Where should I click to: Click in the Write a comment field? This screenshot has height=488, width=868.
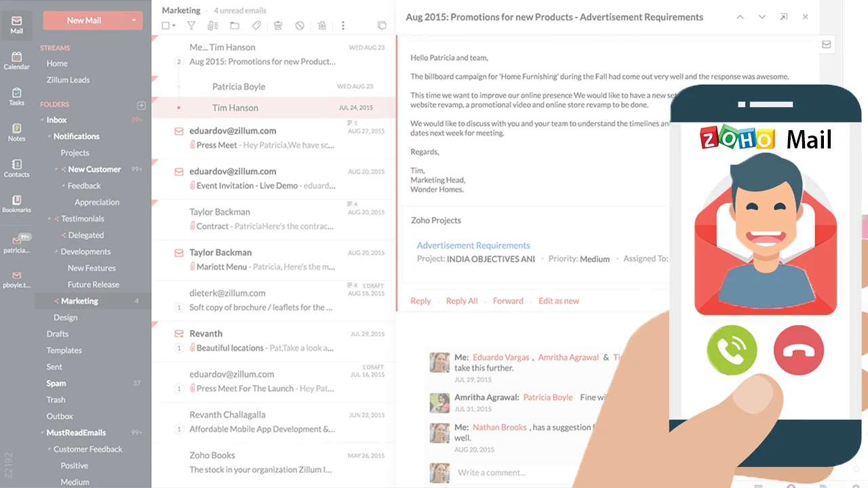coord(492,472)
